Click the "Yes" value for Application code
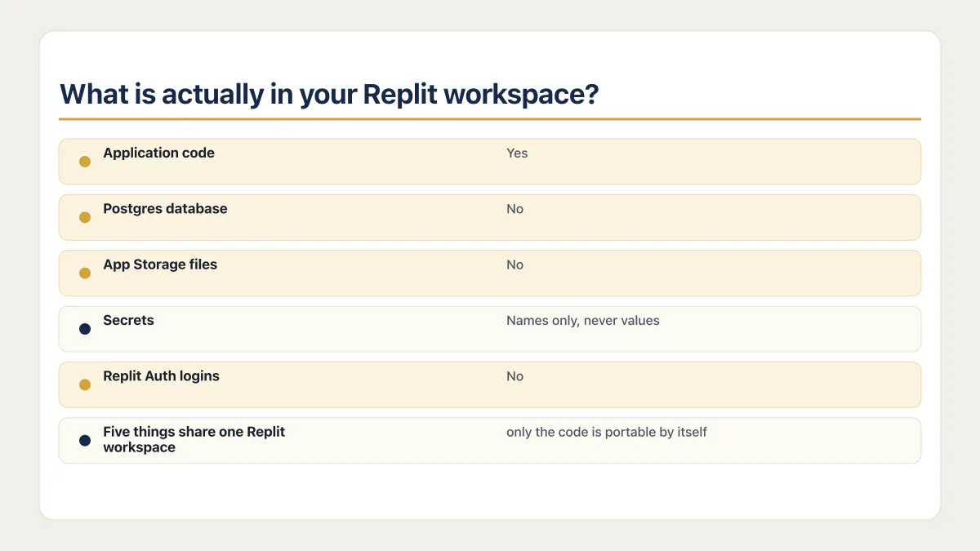This screenshot has height=551, width=980. click(517, 153)
